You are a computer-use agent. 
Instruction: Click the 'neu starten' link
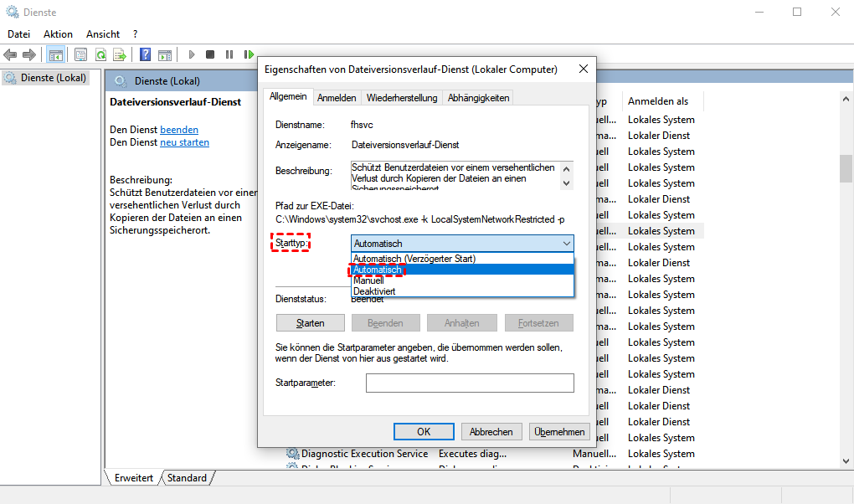tap(184, 142)
